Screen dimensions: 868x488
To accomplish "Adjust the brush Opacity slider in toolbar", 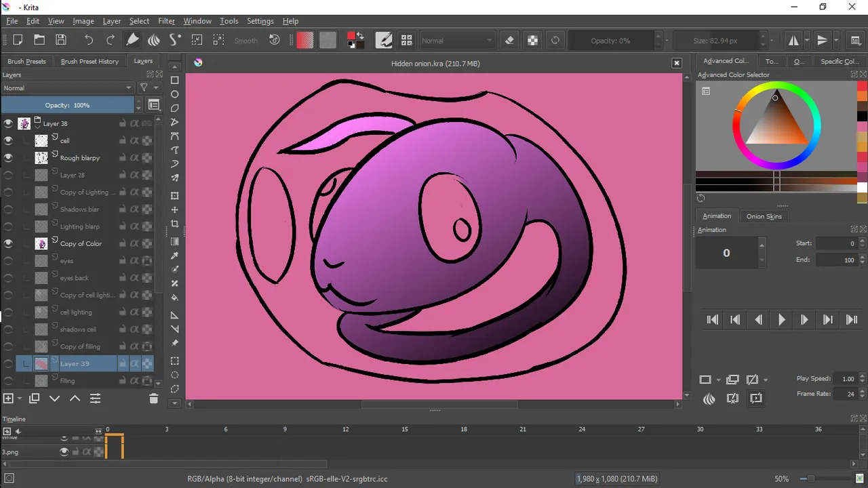I will tap(610, 41).
